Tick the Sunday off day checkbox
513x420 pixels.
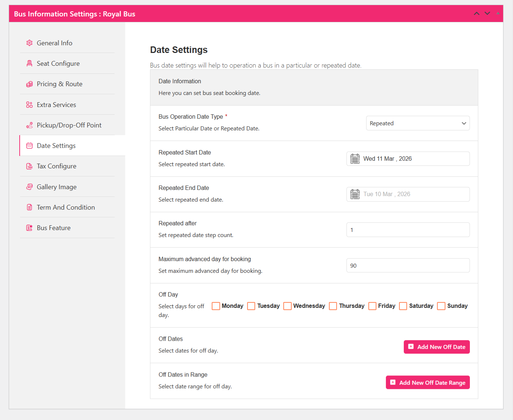(441, 306)
